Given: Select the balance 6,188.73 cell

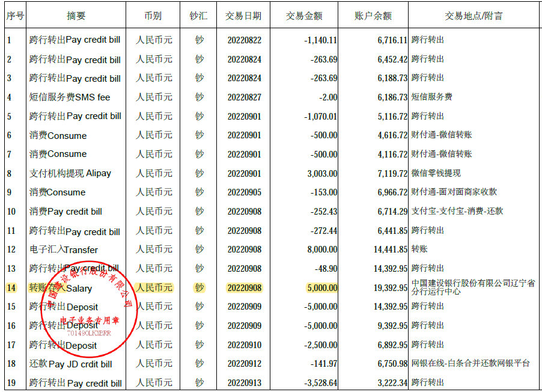Looking at the screenshot, I should [x=392, y=78].
